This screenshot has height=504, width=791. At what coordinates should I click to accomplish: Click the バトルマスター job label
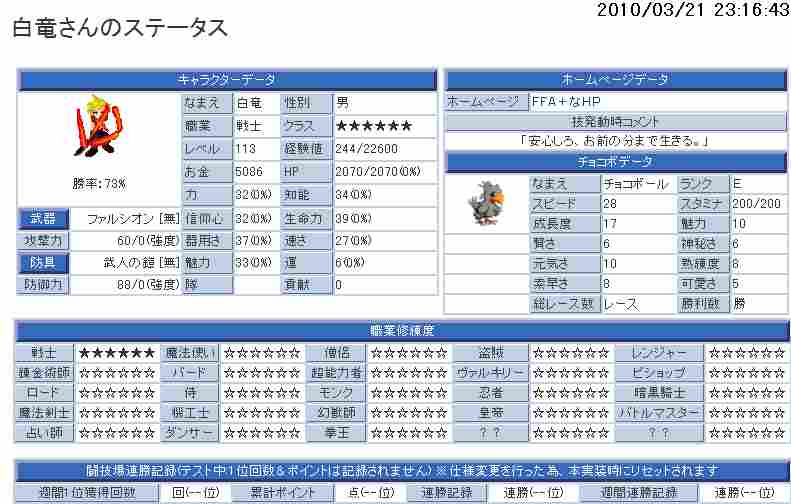tap(659, 413)
